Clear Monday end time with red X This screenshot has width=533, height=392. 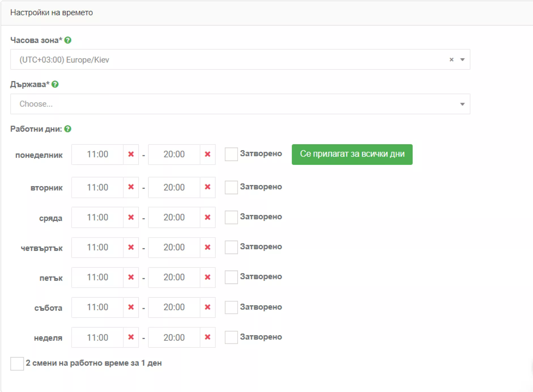208,154
